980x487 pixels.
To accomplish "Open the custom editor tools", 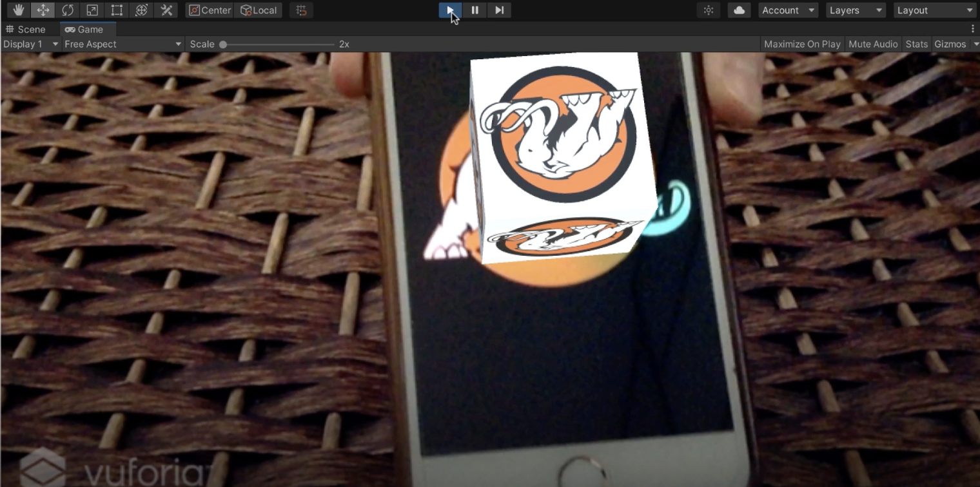I will (x=166, y=10).
